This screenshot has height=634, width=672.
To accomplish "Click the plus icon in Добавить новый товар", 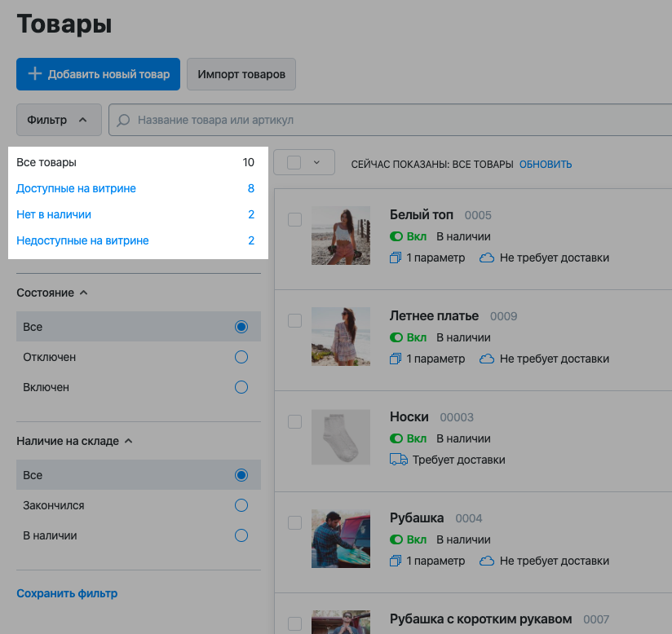I will tap(35, 73).
